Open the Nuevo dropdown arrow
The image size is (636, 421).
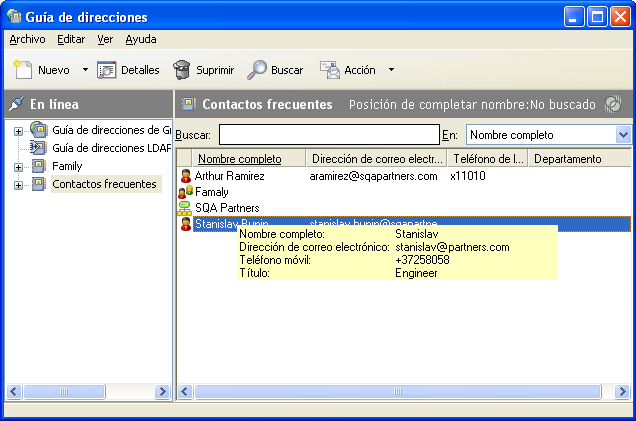(x=85, y=70)
